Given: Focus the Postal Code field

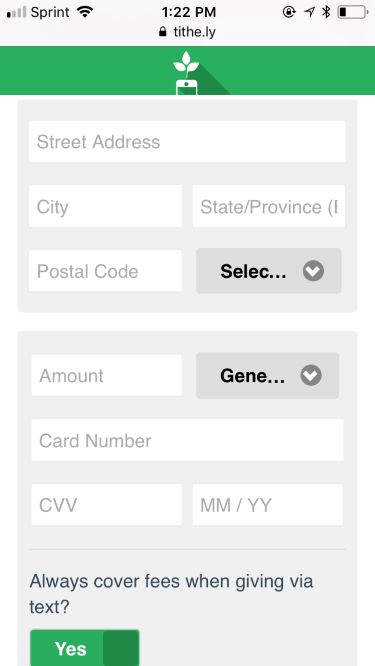Looking at the screenshot, I should point(105,271).
